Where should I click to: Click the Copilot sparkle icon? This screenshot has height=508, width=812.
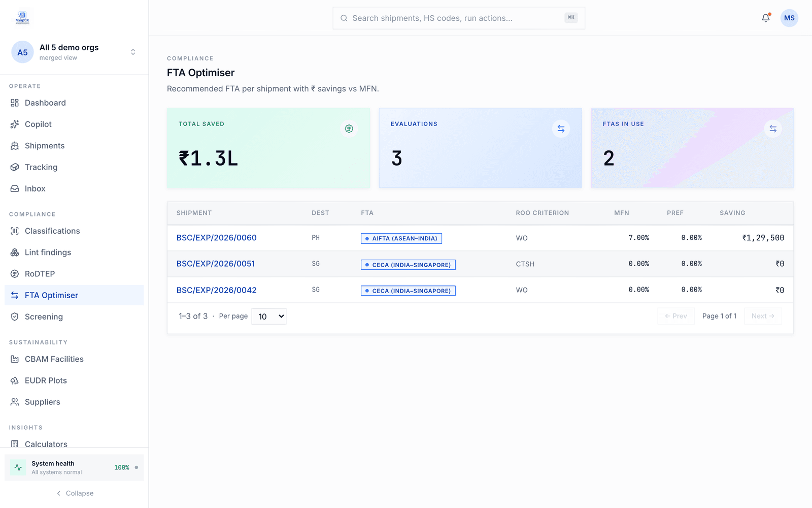click(15, 124)
